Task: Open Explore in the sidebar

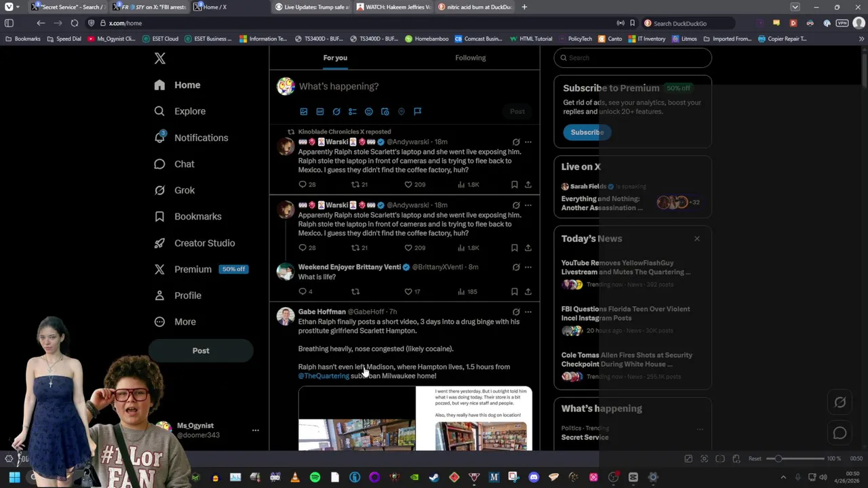Action: click(x=180, y=111)
